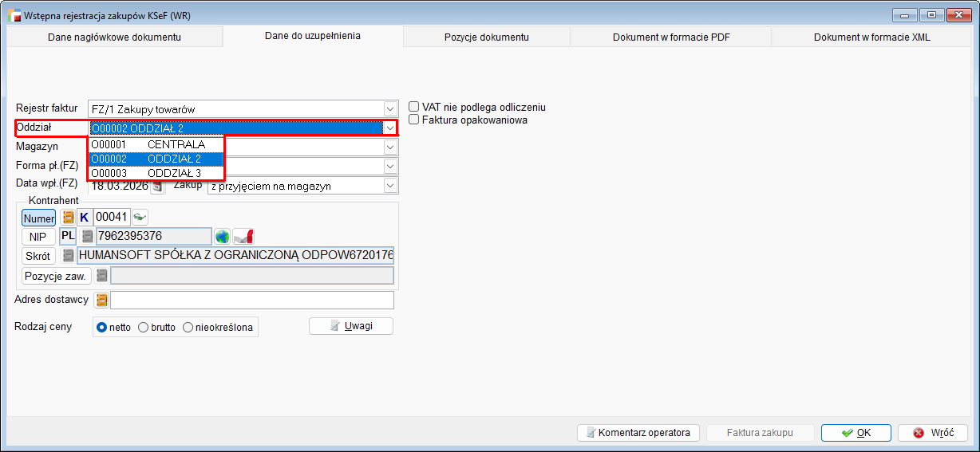Viewport: 980px width, 452px height.
Task: Click the gray list icon beside Skrót
Action: tap(69, 256)
